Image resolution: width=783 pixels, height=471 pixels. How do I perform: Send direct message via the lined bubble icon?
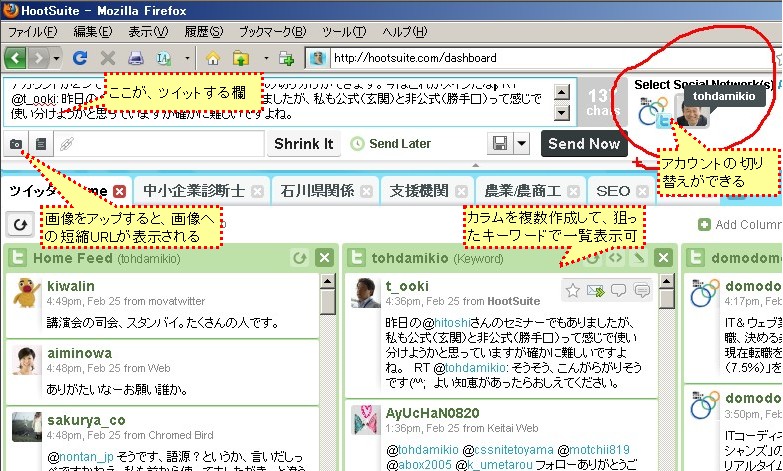pyautogui.click(x=642, y=290)
